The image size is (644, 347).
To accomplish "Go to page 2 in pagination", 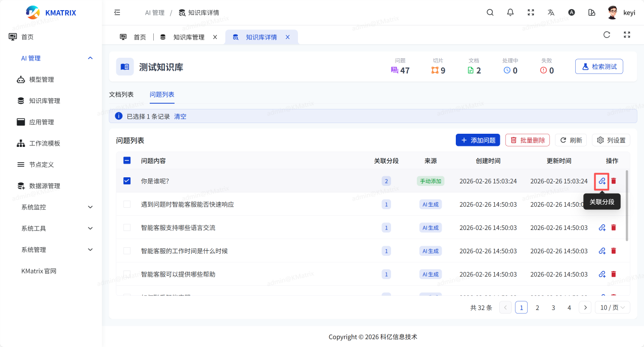I will tap(537, 307).
